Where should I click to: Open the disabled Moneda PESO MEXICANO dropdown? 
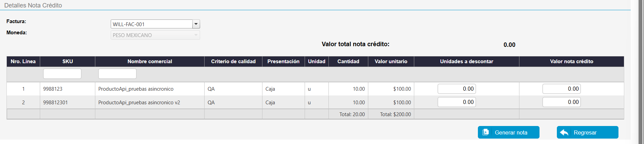click(x=155, y=35)
